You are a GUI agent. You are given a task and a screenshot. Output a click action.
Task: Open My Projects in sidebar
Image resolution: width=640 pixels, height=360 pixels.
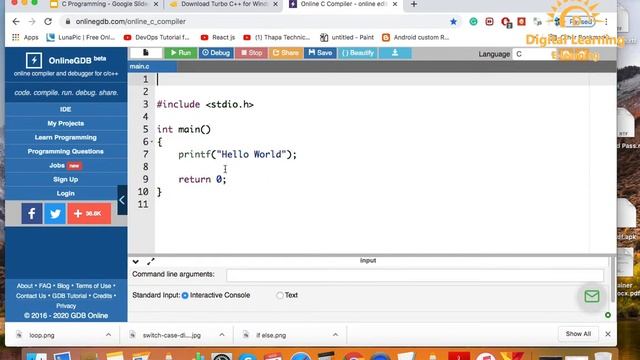coord(66,123)
